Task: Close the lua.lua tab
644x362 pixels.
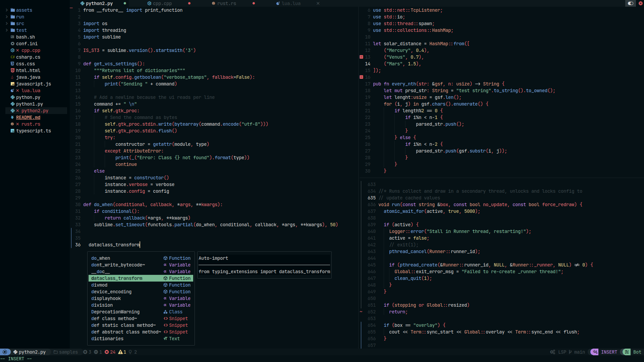Action: pyautogui.click(x=318, y=3)
